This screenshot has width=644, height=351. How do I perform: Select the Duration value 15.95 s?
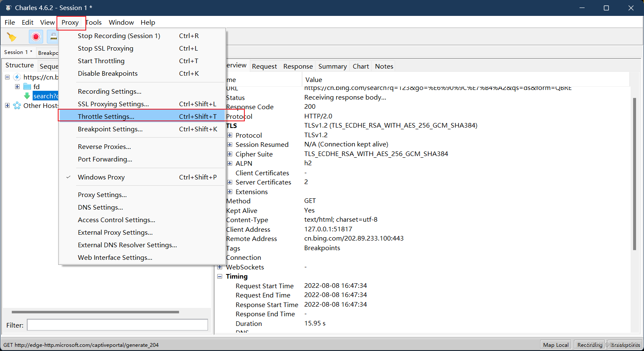click(315, 323)
